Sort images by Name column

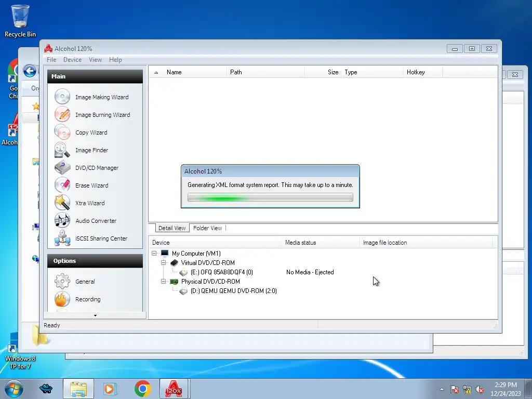195,72
